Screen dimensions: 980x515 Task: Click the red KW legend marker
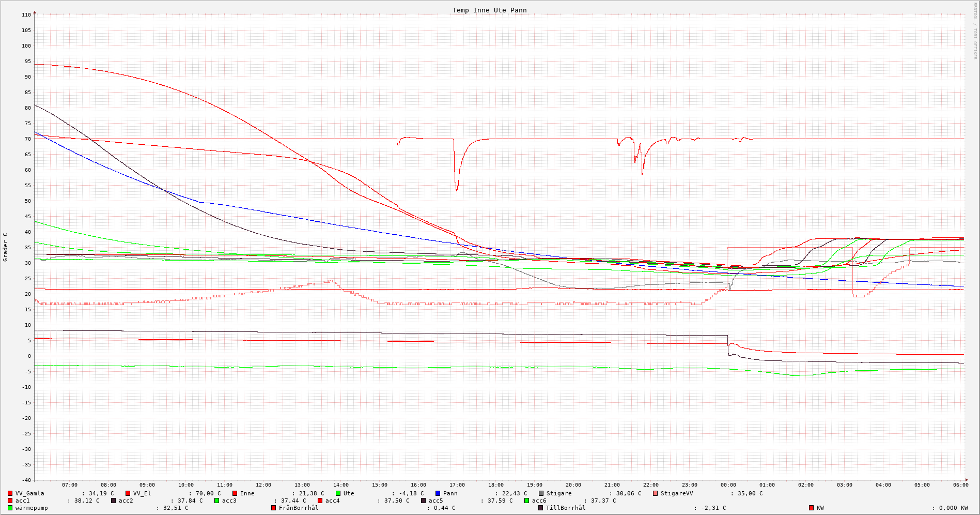(x=811, y=508)
